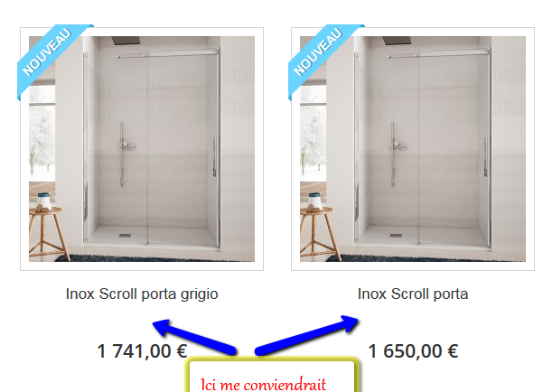The image size is (543, 392).
Task: Click the Inox Scroll porta title link
Action: click(413, 294)
